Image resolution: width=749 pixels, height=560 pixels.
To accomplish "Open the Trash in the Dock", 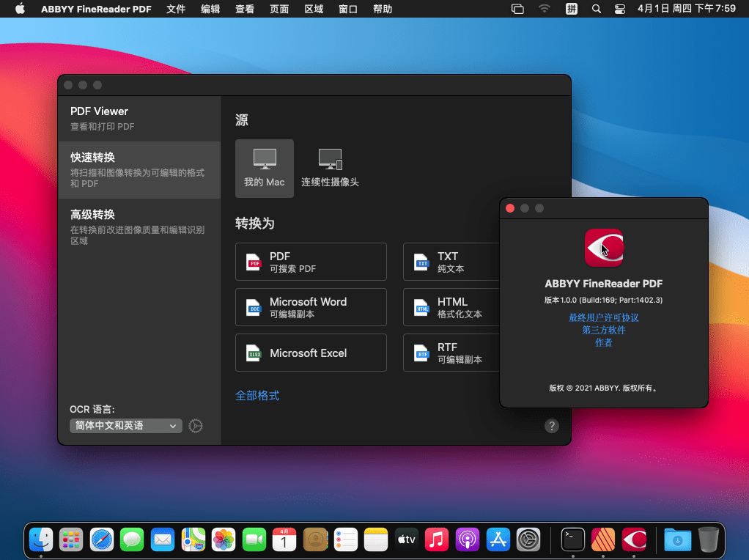I will point(709,540).
